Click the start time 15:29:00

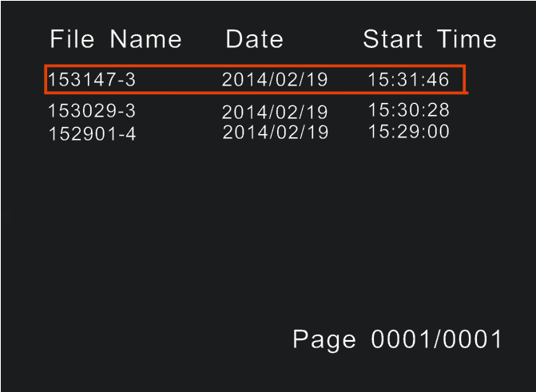click(x=408, y=132)
